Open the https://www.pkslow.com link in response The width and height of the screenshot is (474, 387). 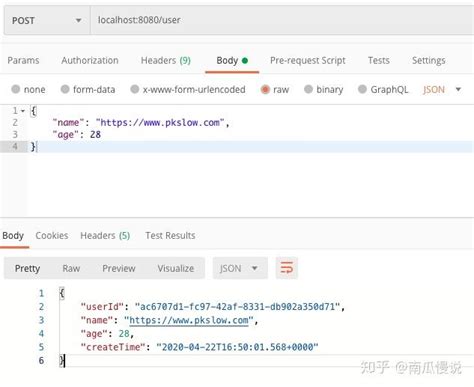[189, 320]
